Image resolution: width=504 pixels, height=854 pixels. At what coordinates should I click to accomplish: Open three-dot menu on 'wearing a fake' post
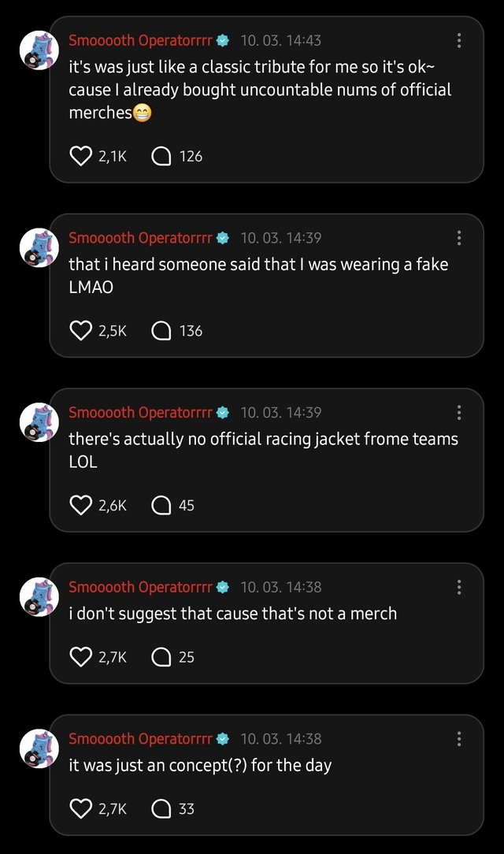click(459, 238)
